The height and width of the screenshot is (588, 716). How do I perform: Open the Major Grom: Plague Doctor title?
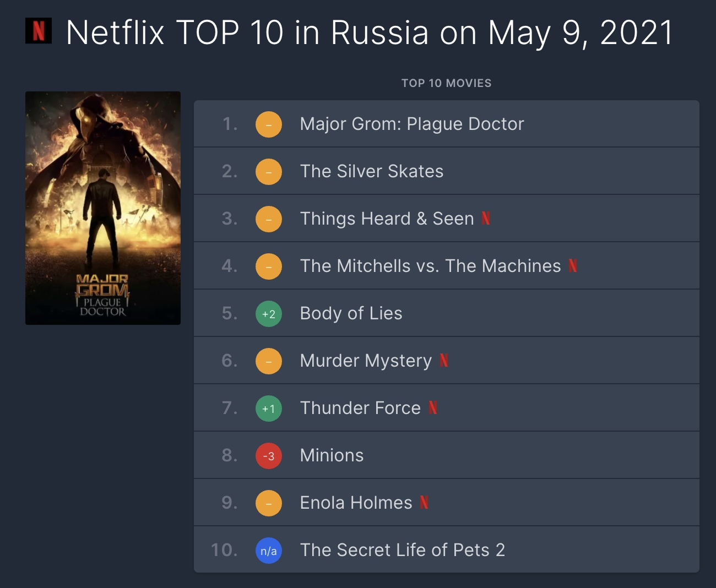(412, 124)
